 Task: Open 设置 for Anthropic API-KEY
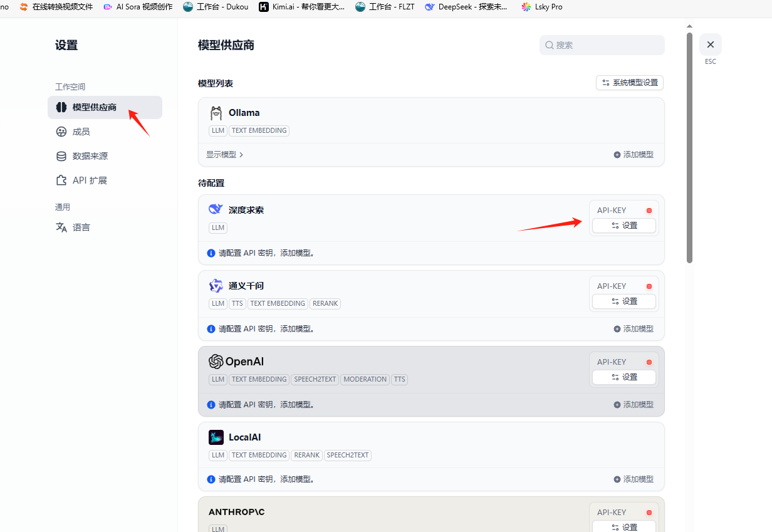[x=624, y=528]
